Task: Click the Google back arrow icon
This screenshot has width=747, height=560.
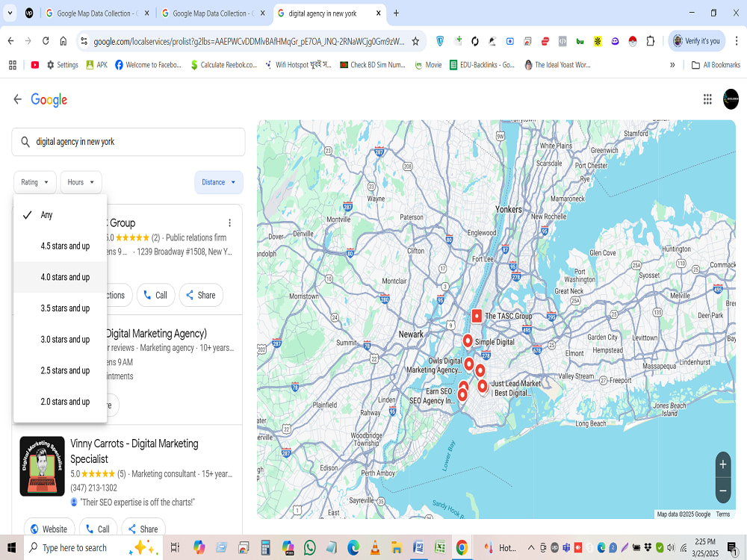Action: point(18,99)
